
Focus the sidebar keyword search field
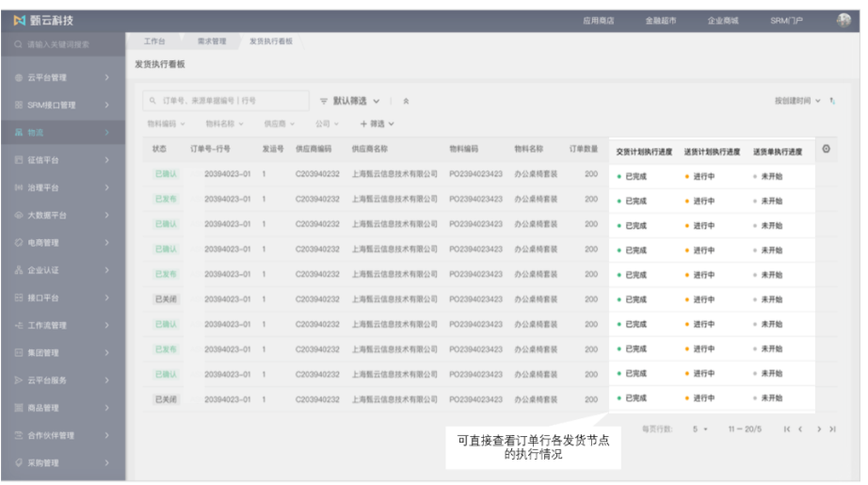(63, 44)
